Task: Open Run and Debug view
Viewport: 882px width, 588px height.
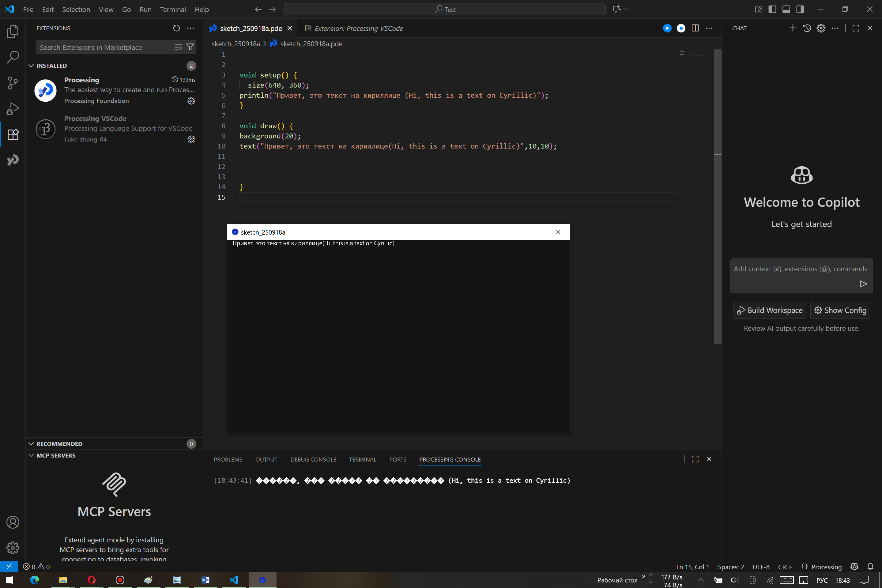Action: click(13, 109)
